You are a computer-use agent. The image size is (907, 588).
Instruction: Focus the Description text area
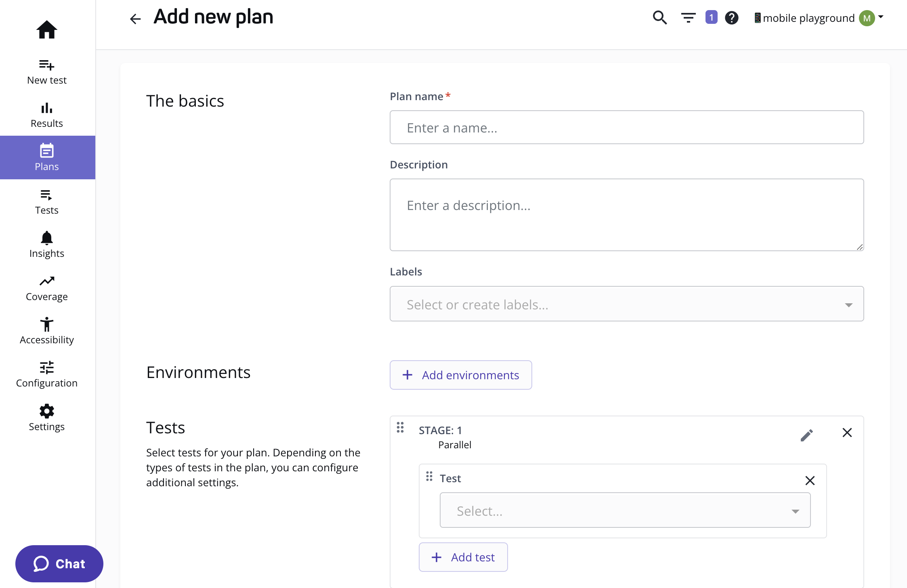point(627,215)
